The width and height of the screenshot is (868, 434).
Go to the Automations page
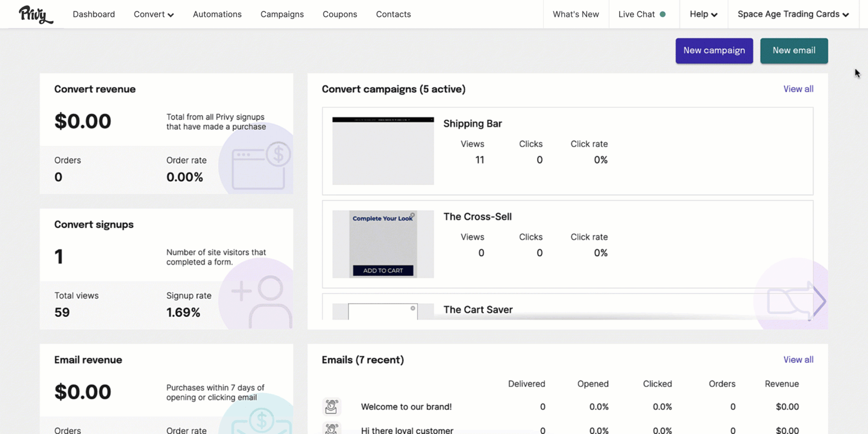tap(217, 14)
